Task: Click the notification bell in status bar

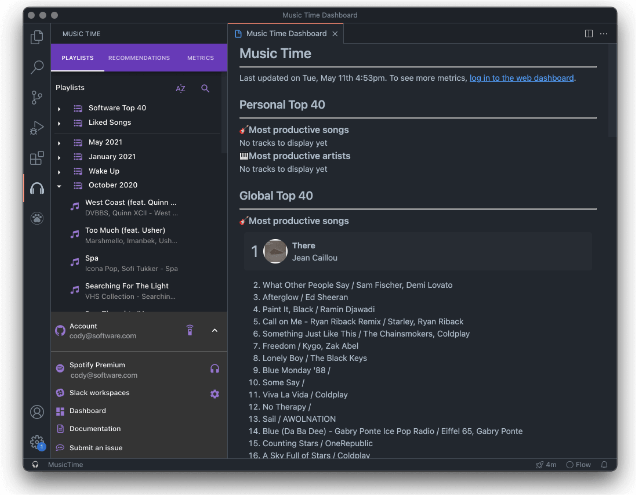Action: pos(604,465)
